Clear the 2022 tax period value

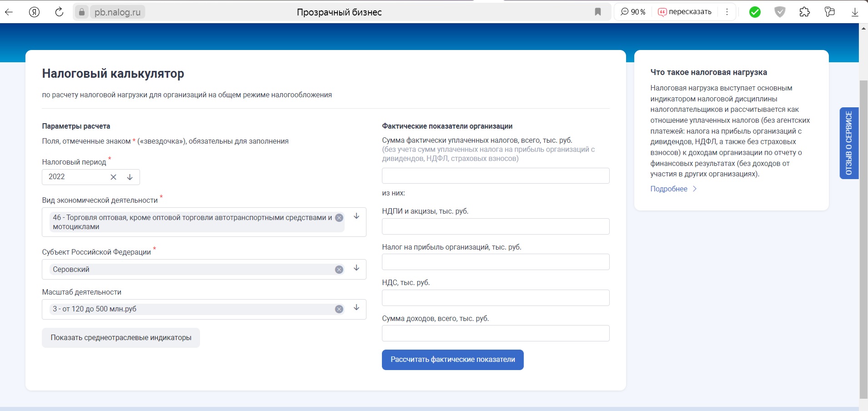[113, 177]
